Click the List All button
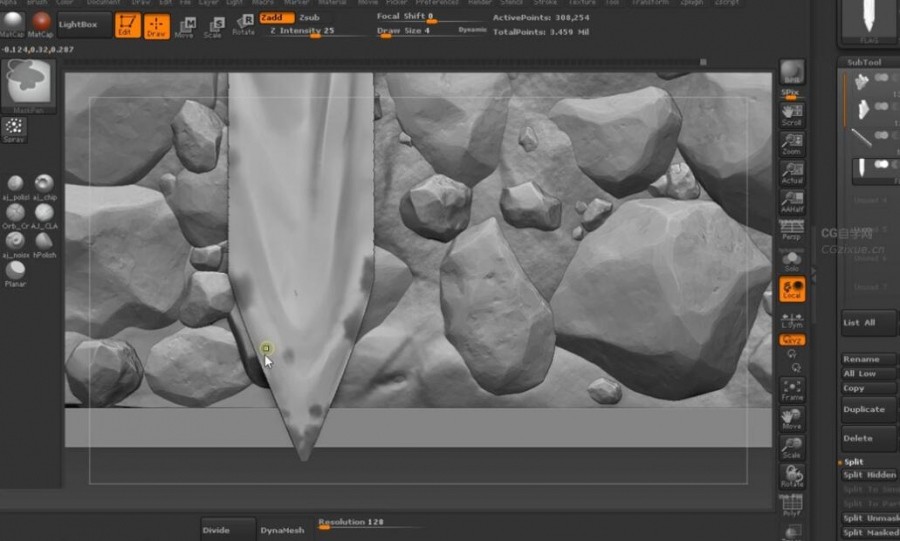Image resolution: width=900 pixels, height=541 pixels. click(x=869, y=322)
